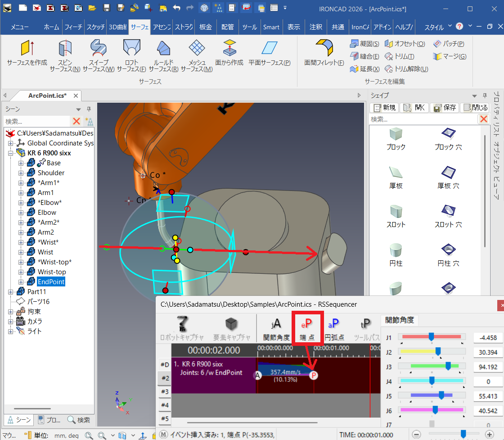Choose Planar Surface (平面サーフェス)
This screenshot has width=504, height=440.
270,53
